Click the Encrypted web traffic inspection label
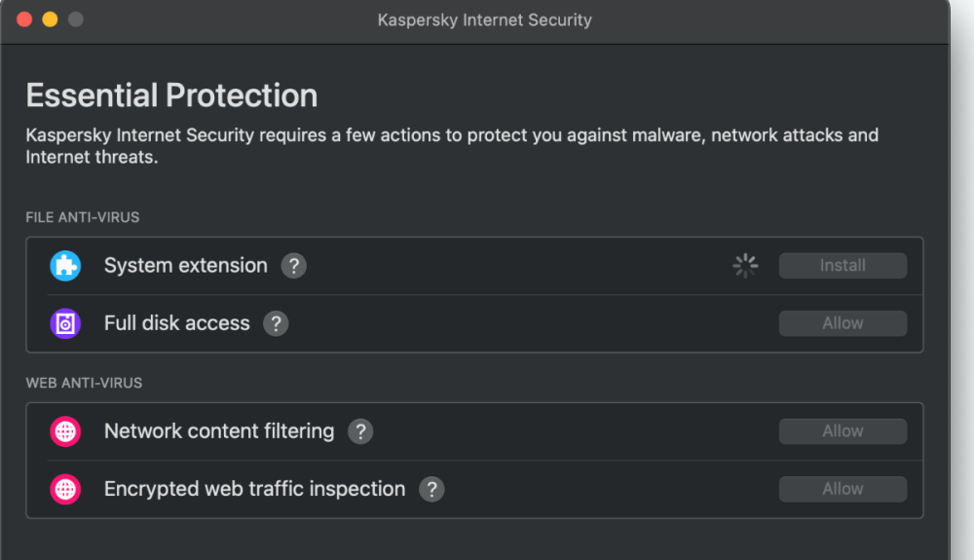This screenshot has height=560, width=974. click(x=254, y=489)
